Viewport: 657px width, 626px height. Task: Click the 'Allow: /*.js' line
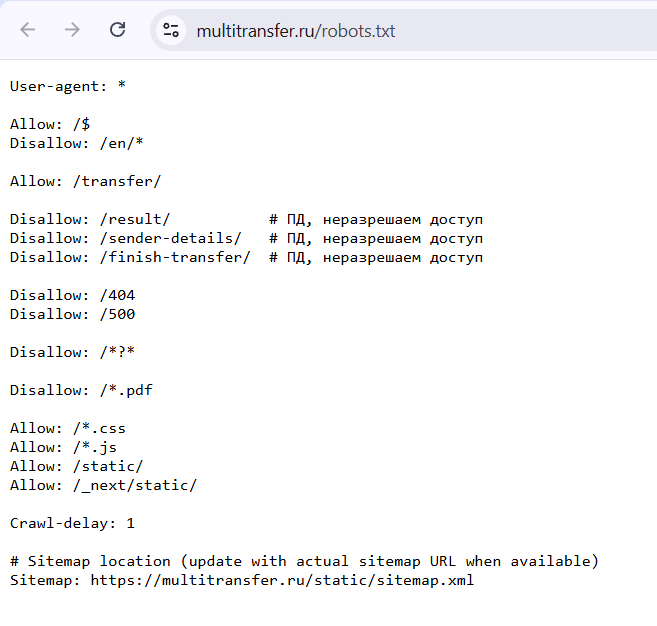(63, 448)
